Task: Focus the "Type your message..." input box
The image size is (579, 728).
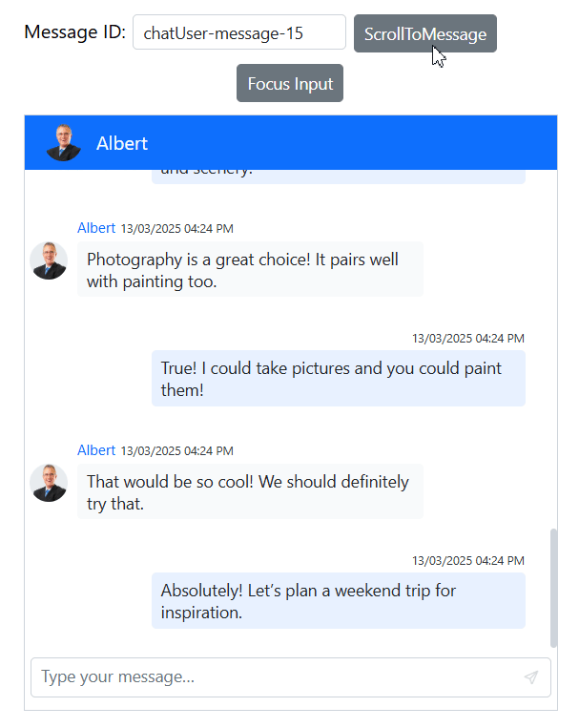Action: click(x=277, y=677)
